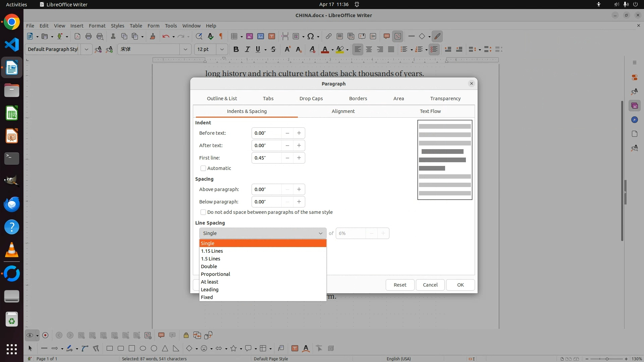Screen dimensions: 644x362
Task: Click the Underline toolbar icon
Action: pyautogui.click(x=258, y=50)
